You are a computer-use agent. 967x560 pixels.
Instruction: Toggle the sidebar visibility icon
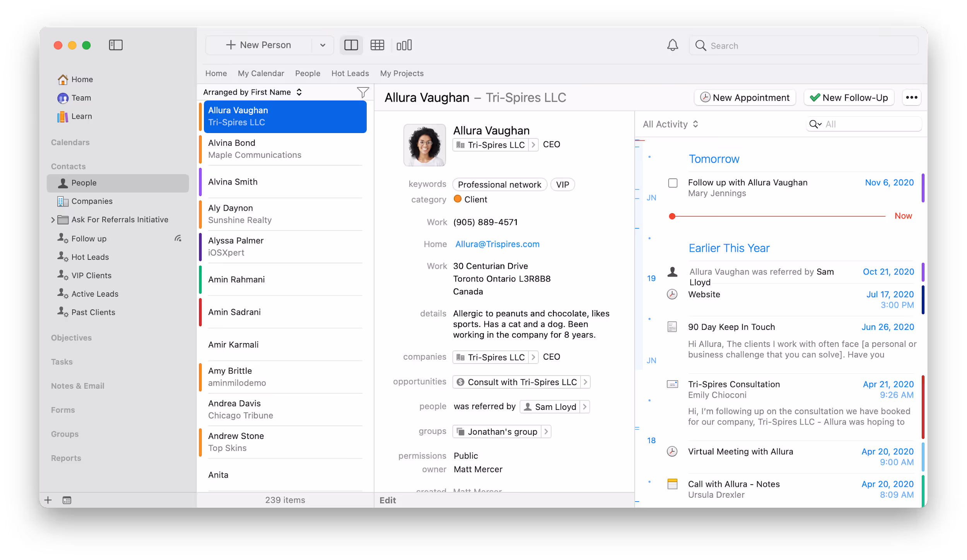coord(116,45)
